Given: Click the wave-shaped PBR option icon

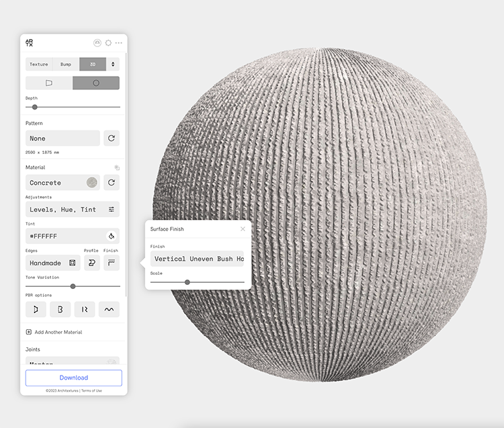Looking at the screenshot, I should click(x=109, y=309).
